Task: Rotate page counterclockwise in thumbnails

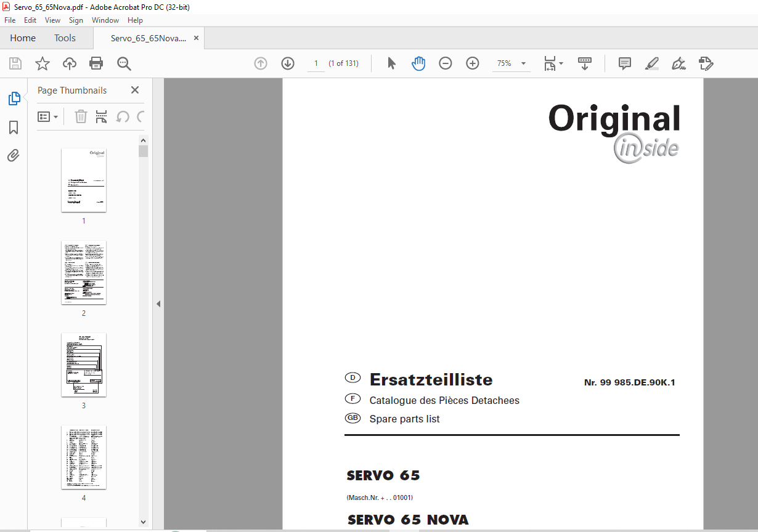Action: coord(123,116)
